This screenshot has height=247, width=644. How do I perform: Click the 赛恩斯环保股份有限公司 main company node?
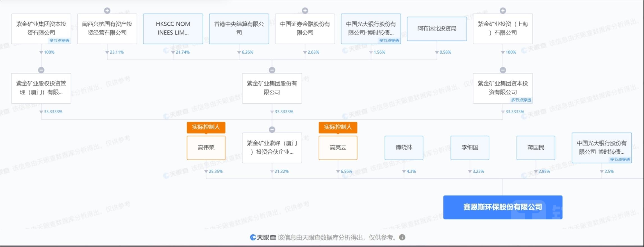(x=503, y=207)
